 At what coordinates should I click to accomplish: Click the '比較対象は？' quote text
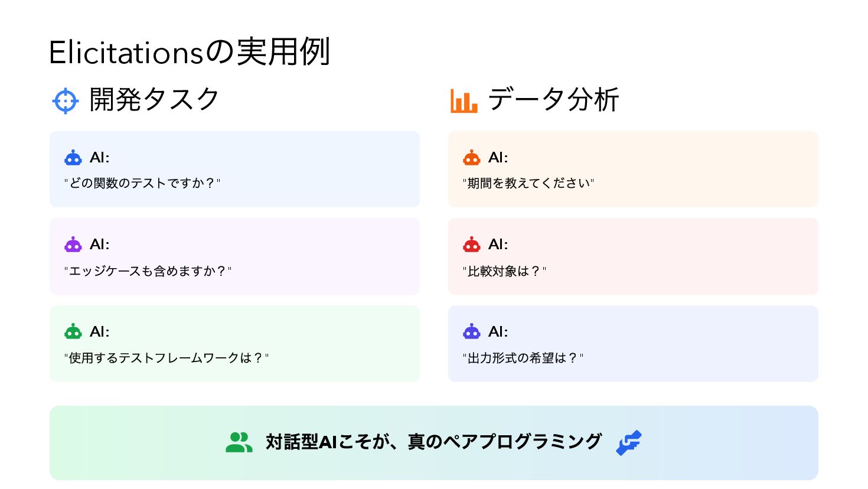click(x=504, y=271)
